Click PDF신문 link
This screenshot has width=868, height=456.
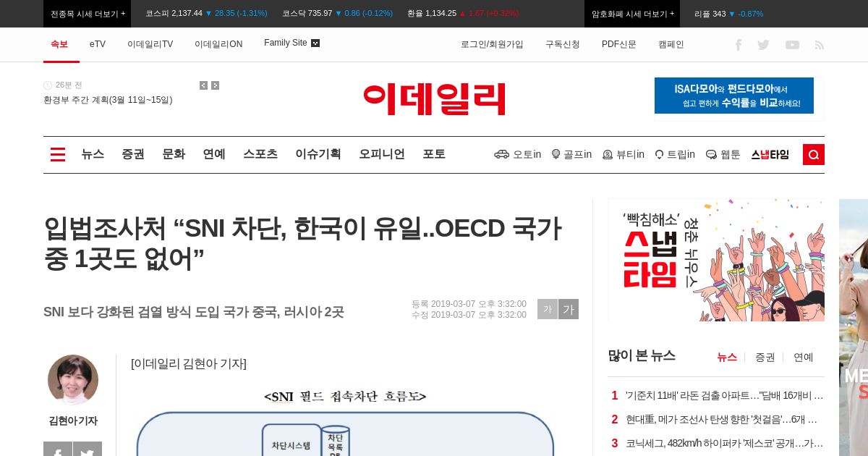[619, 44]
